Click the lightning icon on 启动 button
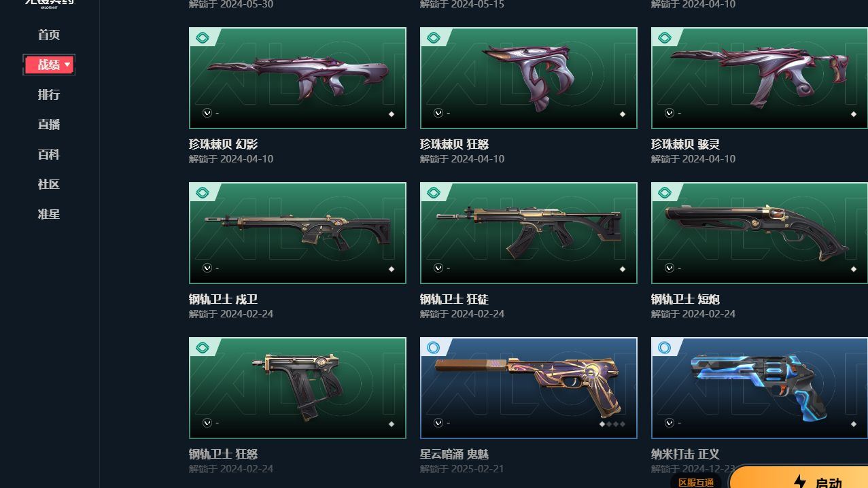The width and height of the screenshot is (868, 488). [x=800, y=482]
